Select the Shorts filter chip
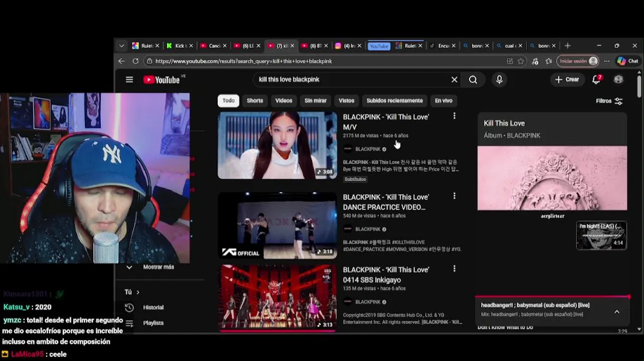 tap(255, 100)
